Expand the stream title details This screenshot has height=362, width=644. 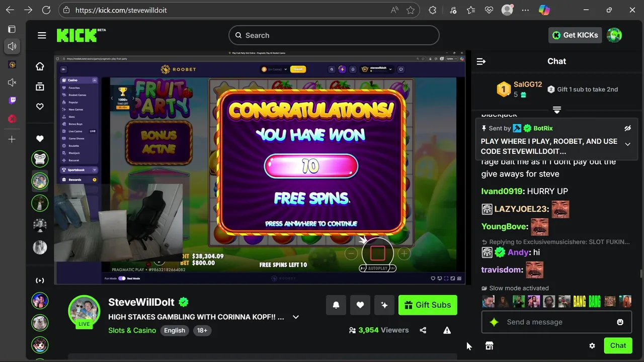coord(296,317)
